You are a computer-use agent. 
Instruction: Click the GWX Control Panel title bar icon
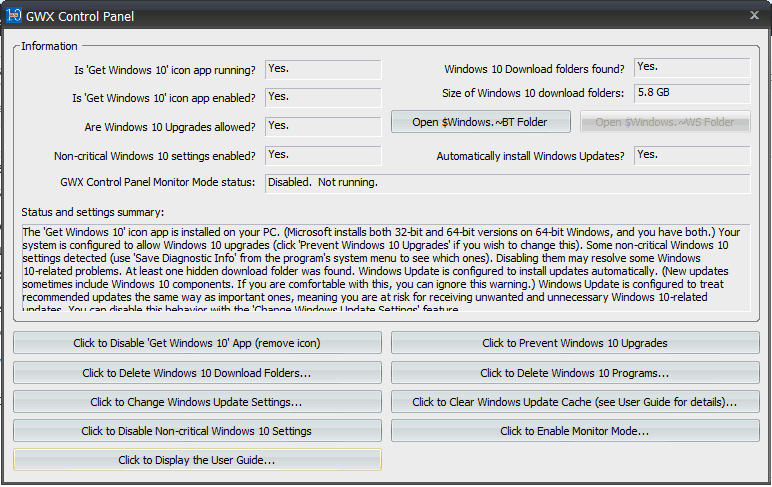[x=14, y=15]
